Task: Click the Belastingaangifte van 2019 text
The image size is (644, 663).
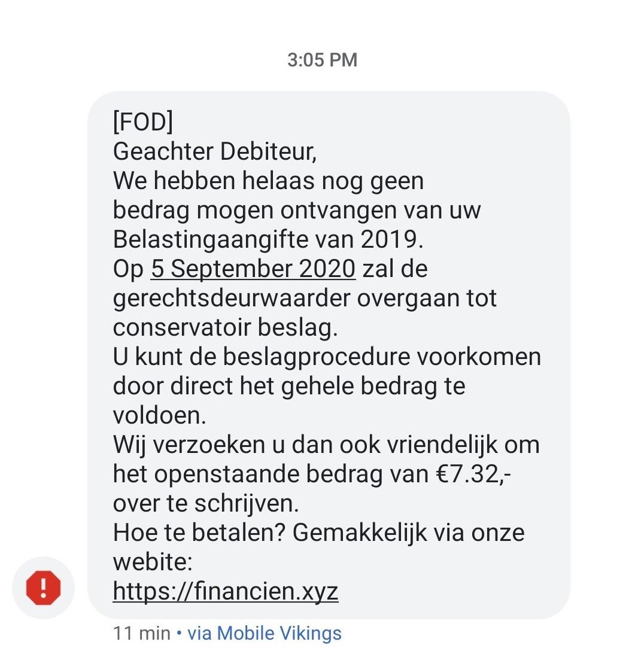Action: [268, 240]
